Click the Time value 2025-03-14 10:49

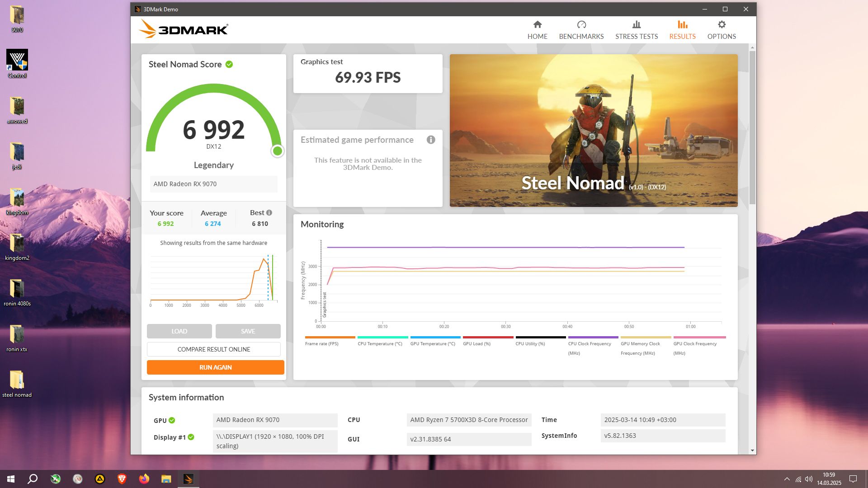663,420
